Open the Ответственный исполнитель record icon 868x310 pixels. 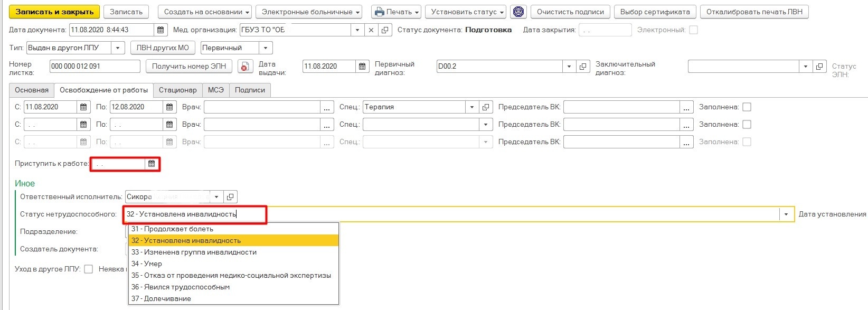click(x=230, y=197)
